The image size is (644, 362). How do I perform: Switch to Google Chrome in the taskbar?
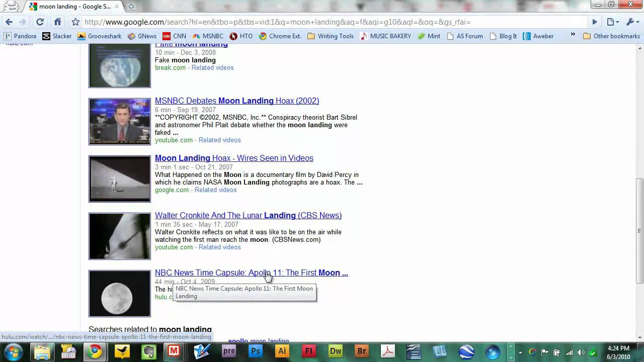tap(95, 351)
